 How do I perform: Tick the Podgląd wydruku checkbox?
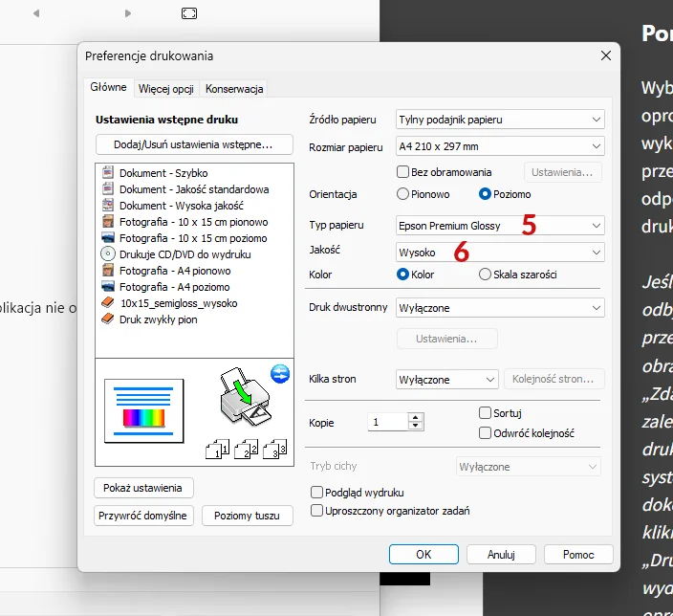coord(317,492)
